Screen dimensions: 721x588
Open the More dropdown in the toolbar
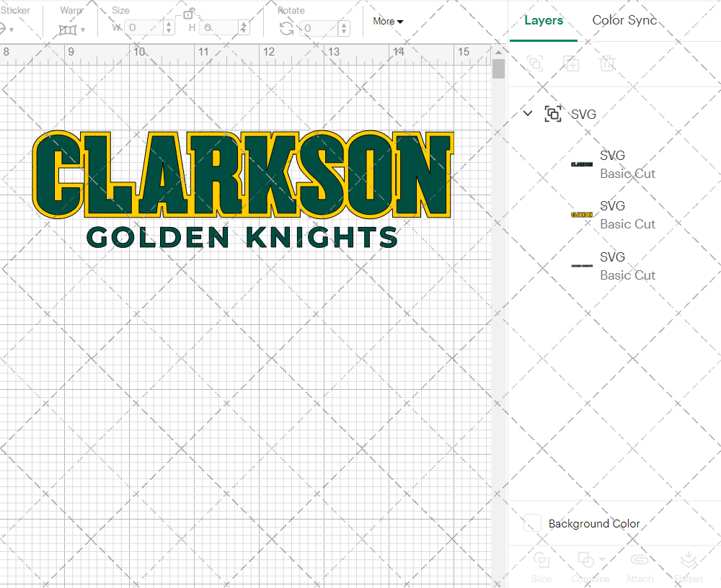[386, 22]
